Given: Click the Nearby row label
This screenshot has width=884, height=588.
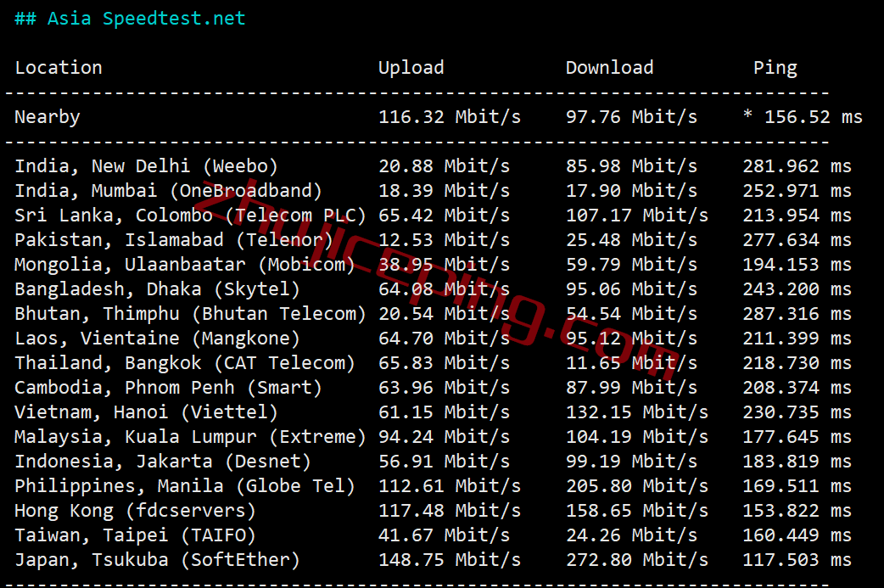Looking at the screenshot, I should pos(48,117).
